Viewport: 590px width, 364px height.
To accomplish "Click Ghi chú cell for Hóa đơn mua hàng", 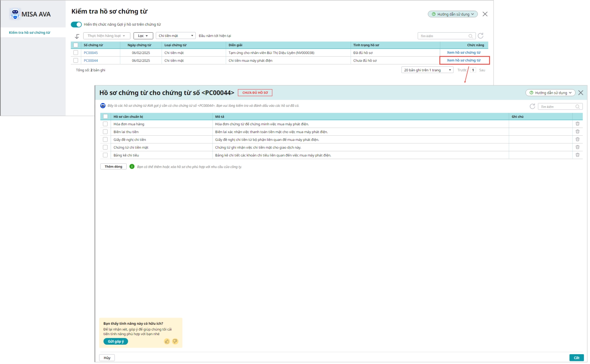I will point(541,124).
